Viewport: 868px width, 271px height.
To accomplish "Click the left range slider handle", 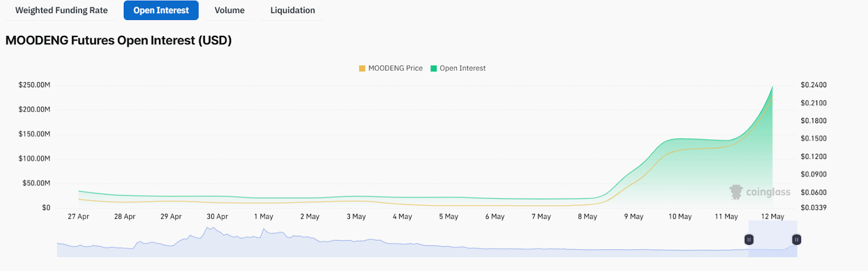I will coord(749,239).
